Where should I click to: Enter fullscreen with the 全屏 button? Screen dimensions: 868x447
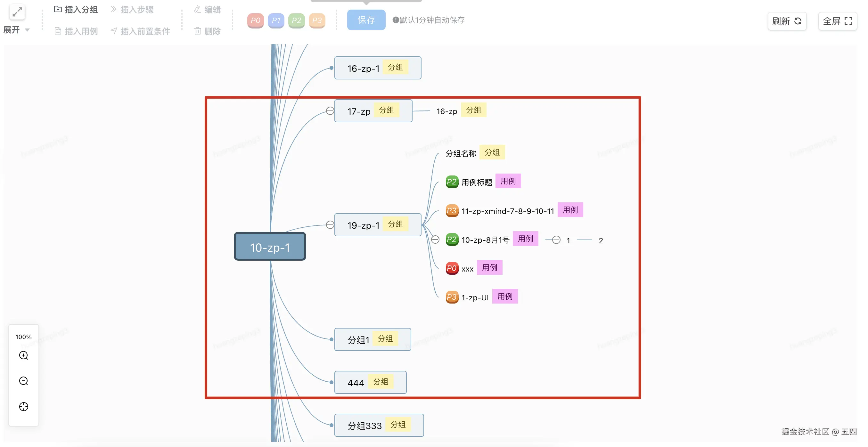coord(837,21)
